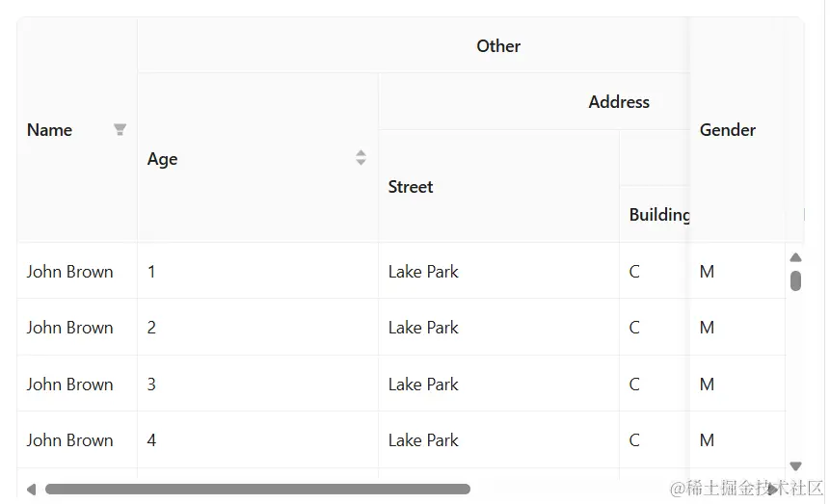
Task: Click the Age cell showing 2
Action: tap(151, 328)
